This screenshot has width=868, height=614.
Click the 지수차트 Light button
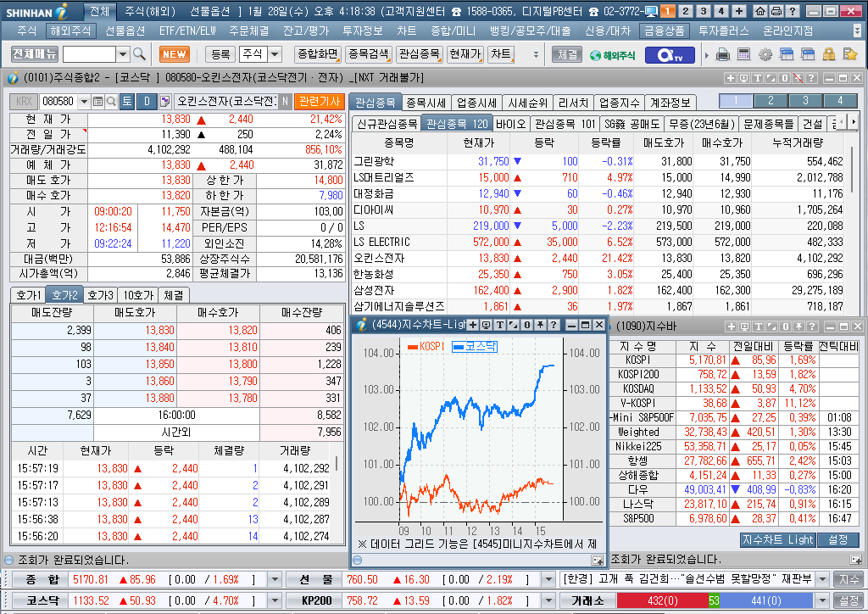coord(778,539)
